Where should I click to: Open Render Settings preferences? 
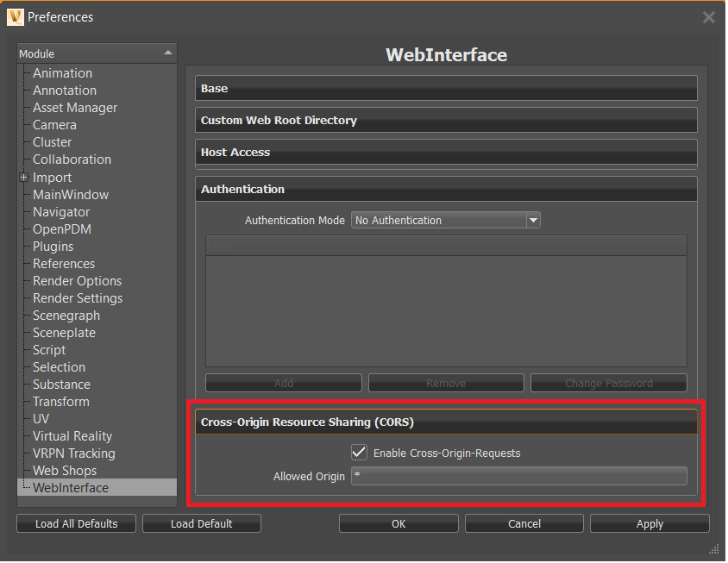[x=78, y=298]
